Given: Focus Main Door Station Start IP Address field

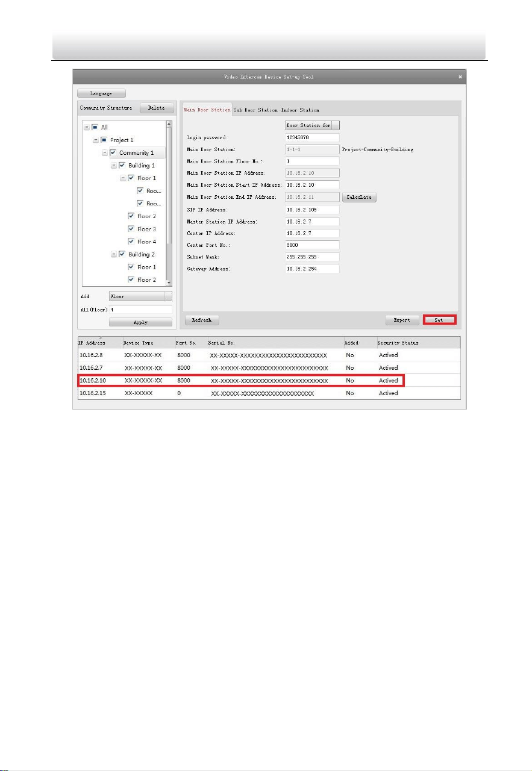Looking at the screenshot, I should [x=312, y=185].
